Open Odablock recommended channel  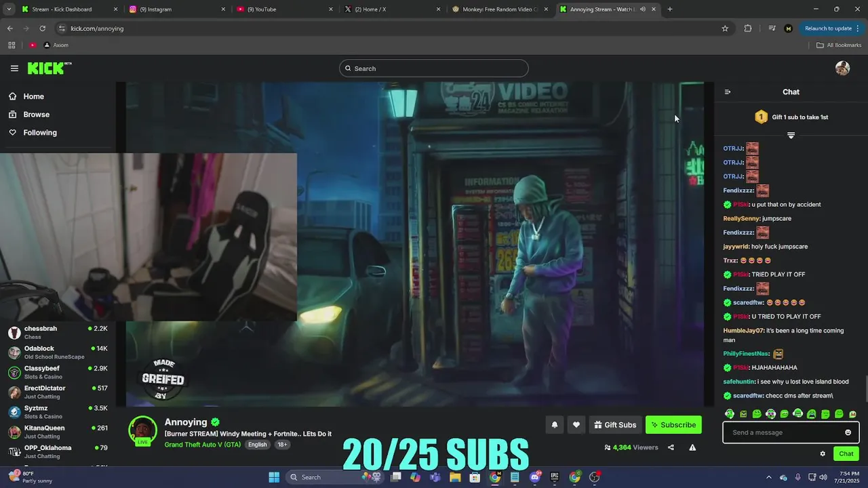58,352
